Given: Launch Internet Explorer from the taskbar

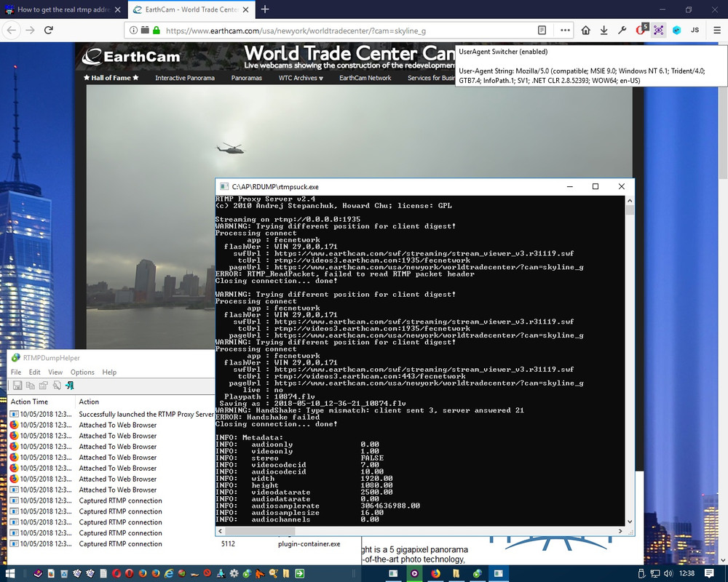Looking at the screenshot, I should (169, 574).
